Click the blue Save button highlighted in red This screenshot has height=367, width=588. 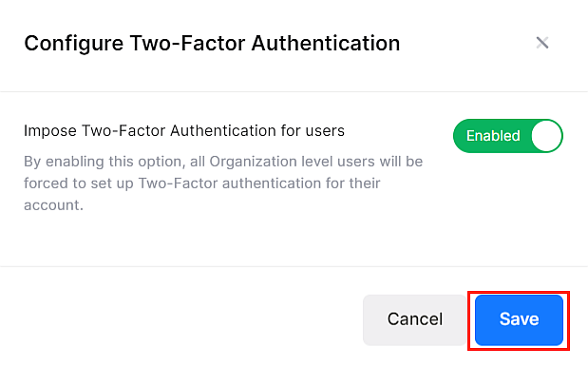519,320
